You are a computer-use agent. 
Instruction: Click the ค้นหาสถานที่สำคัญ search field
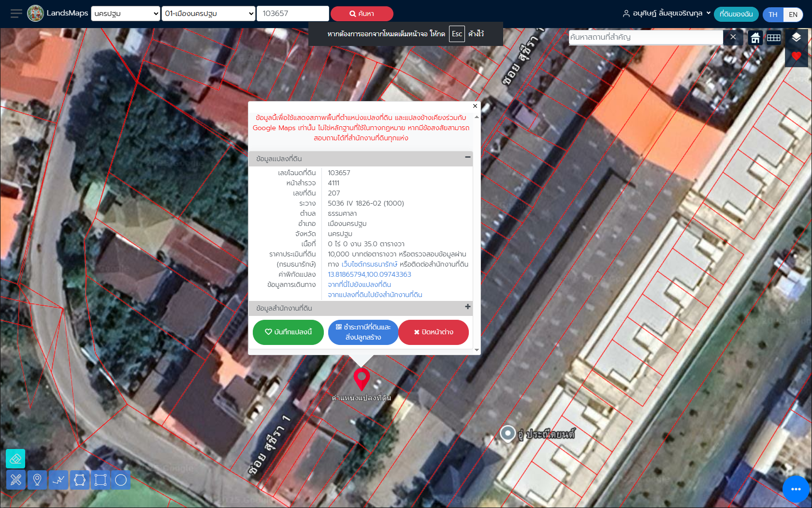click(645, 37)
